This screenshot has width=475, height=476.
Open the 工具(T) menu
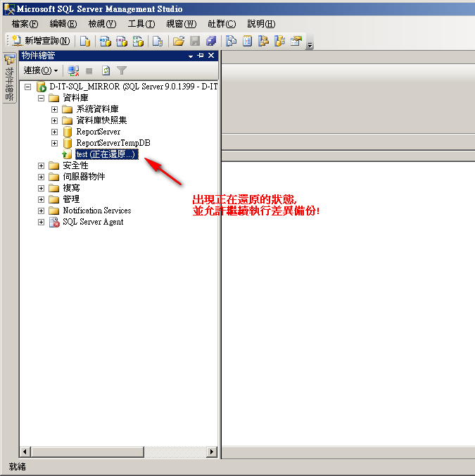[141, 24]
